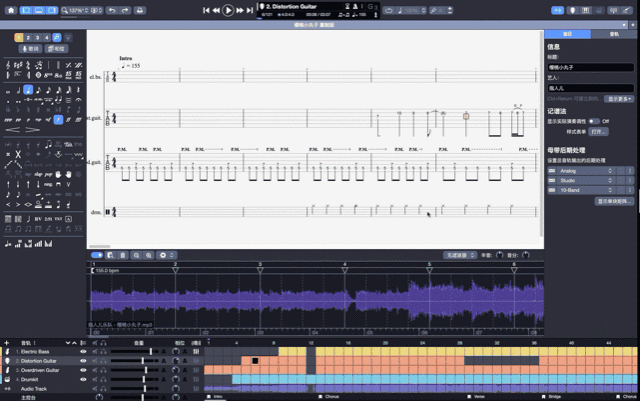Screen dimensions: 640x401
Task: Click the Redo arrow in the top toolbar
Action: pos(126,10)
